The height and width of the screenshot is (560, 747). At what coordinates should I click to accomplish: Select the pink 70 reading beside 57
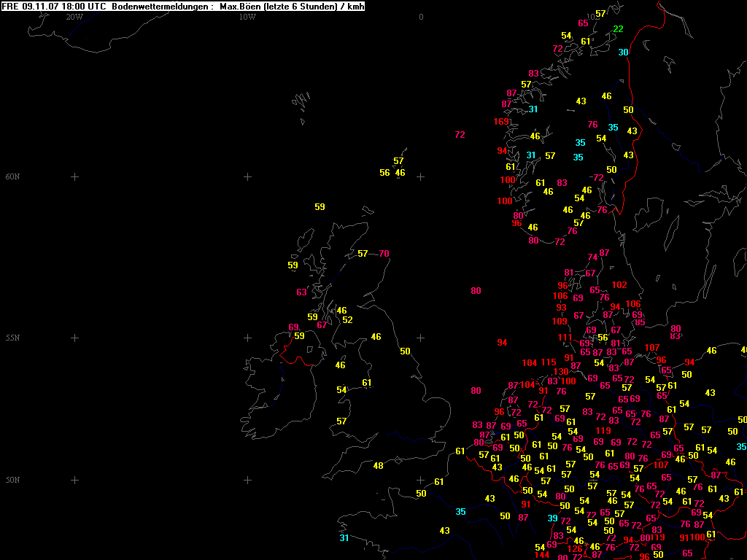pos(384,254)
